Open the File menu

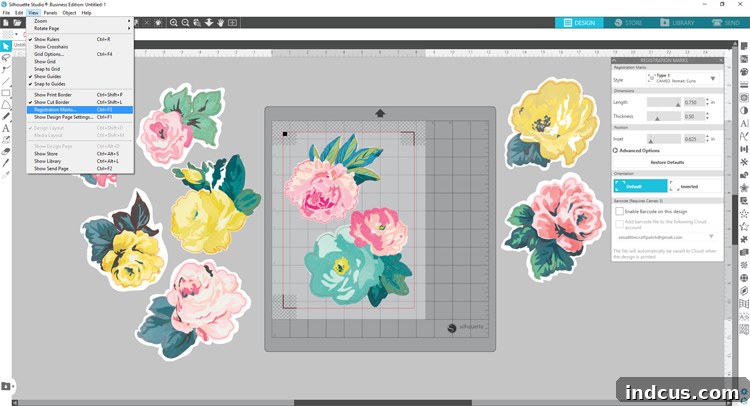click(6, 13)
